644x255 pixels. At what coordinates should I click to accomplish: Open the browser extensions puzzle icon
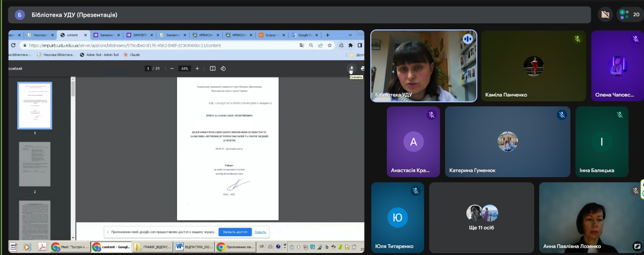350,45
